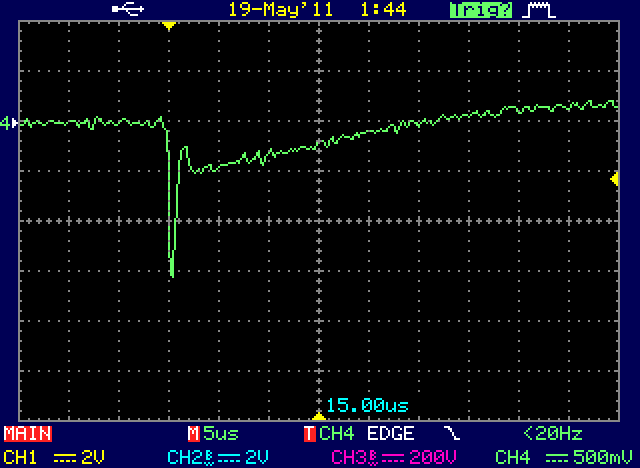The height and width of the screenshot is (468, 640).
Task: Click the green Trig? status indicator
Action: [x=481, y=10]
